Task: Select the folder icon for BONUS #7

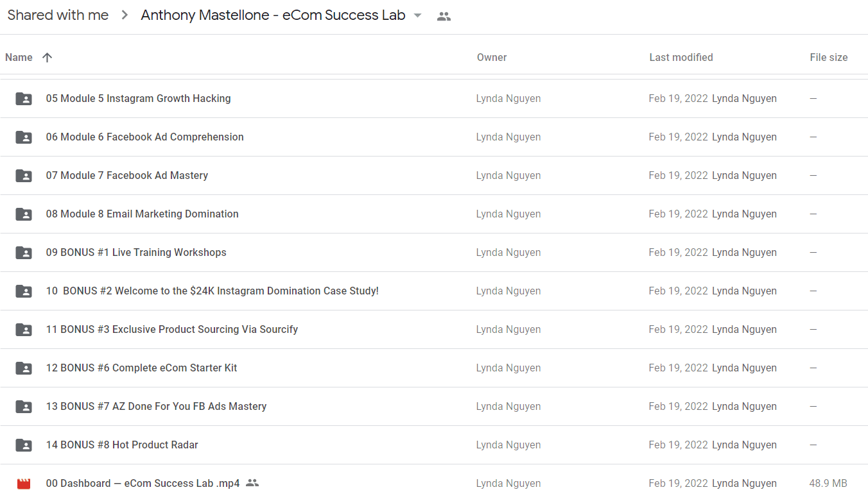Action: [x=24, y=407]
